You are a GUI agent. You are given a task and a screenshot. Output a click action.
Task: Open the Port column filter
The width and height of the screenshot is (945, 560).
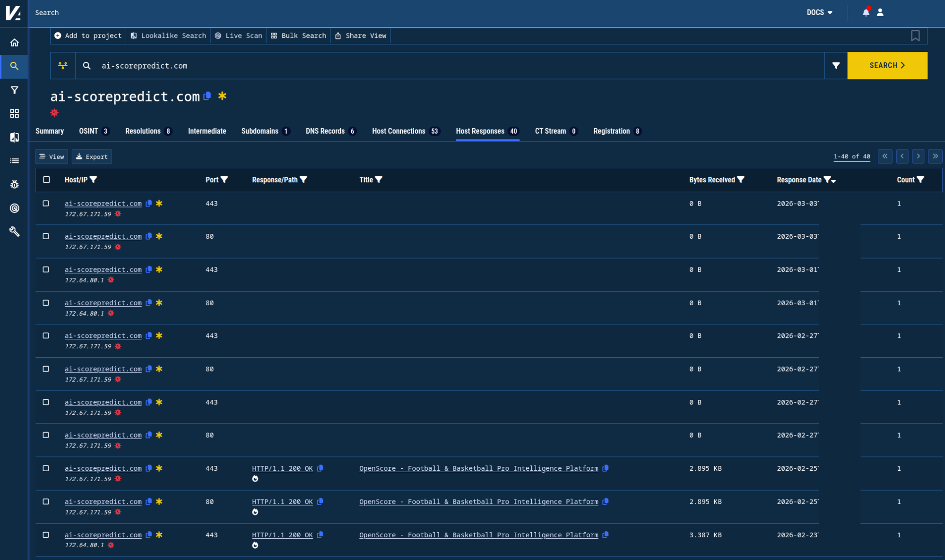(225, 180)
